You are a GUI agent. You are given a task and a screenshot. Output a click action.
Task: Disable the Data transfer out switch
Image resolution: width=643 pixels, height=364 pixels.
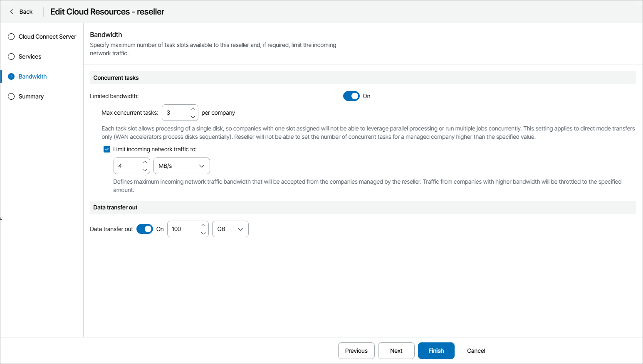pos(145,229)
